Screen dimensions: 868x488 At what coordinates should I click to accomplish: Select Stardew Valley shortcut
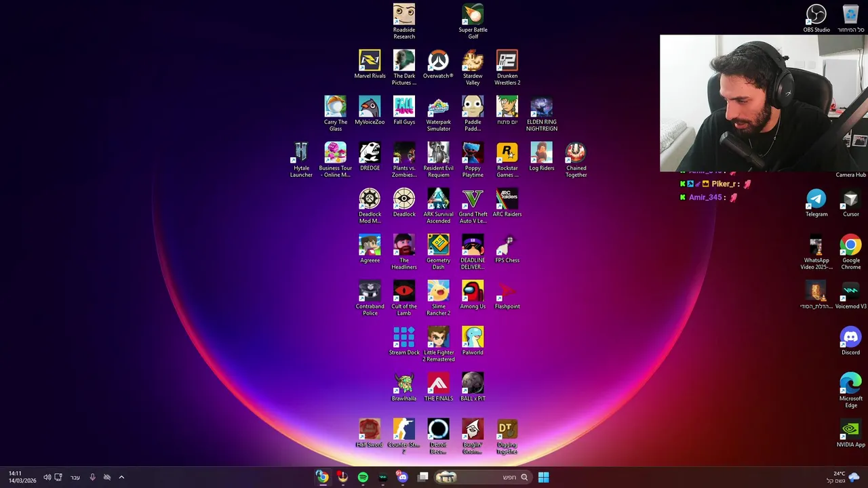click(473, 67)
